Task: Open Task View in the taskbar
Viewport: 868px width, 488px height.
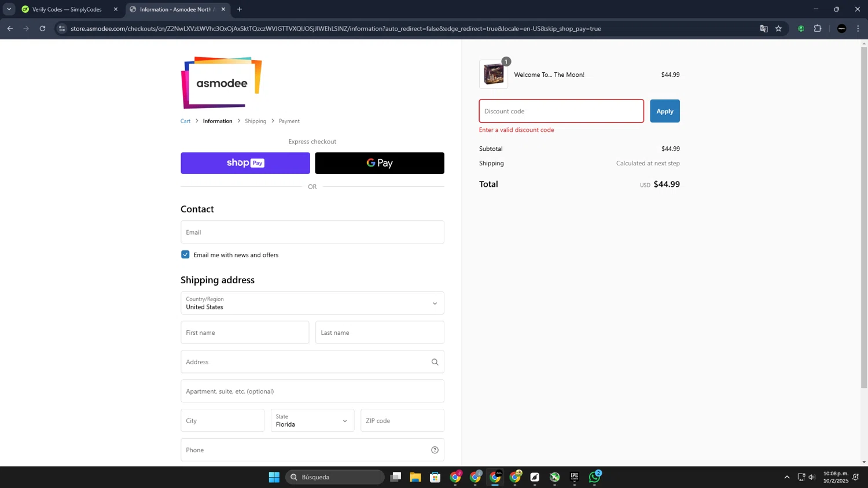Action: pyautogui.click(x=396, y=477)
